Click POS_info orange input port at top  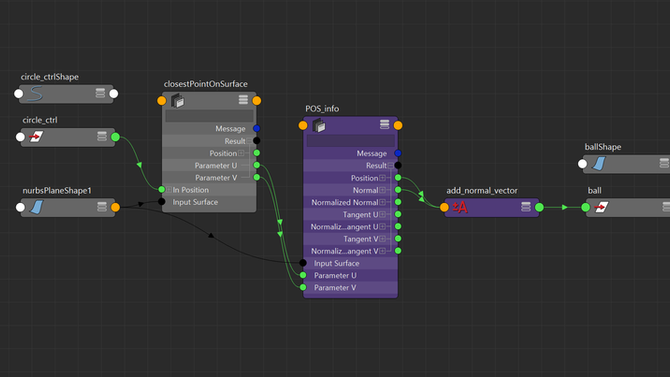pos(303,125)
